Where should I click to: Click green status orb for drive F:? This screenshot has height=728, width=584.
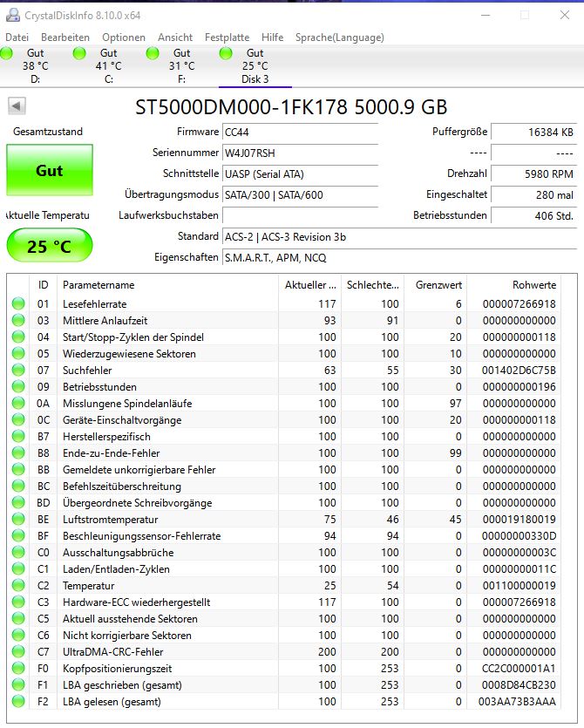tap(153, 53)
